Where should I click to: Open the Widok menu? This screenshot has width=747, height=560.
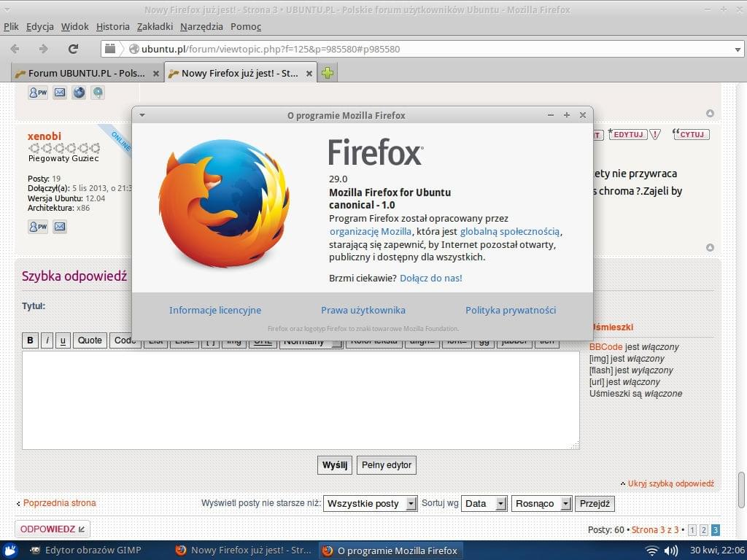(75, 27)
